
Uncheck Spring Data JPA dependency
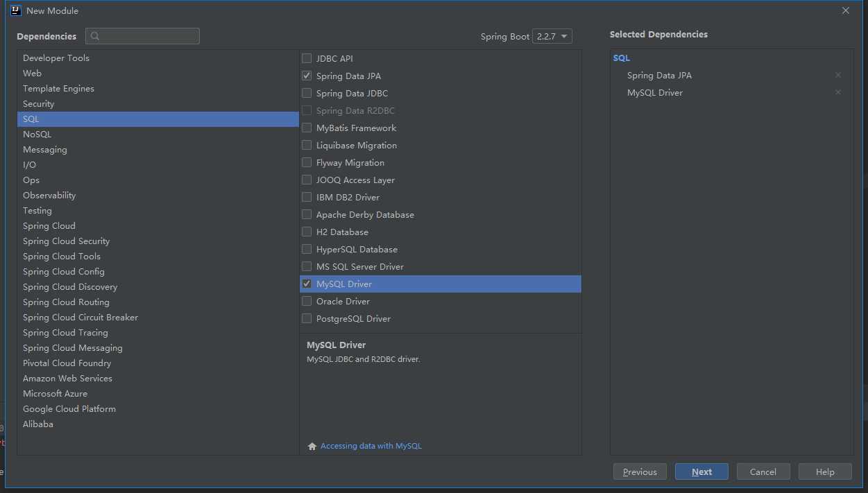pyautogui.click(x=307, y=76)
